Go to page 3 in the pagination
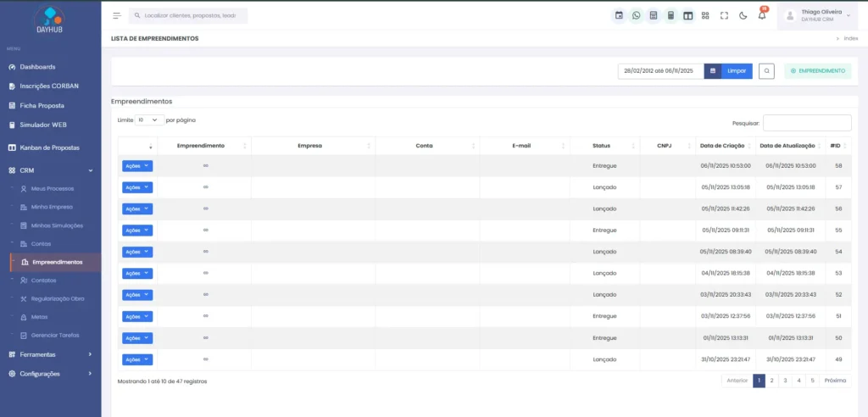Image resolution: width=868 pixels, height=417 pixels. (785, 381)
